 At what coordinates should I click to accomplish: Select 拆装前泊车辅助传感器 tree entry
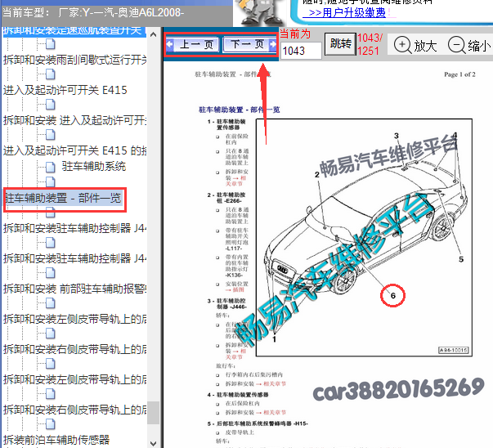(x=56, y=440)
